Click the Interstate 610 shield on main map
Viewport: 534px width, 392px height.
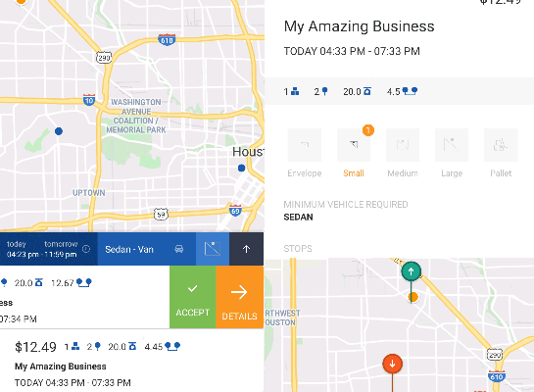pos(167,40)
